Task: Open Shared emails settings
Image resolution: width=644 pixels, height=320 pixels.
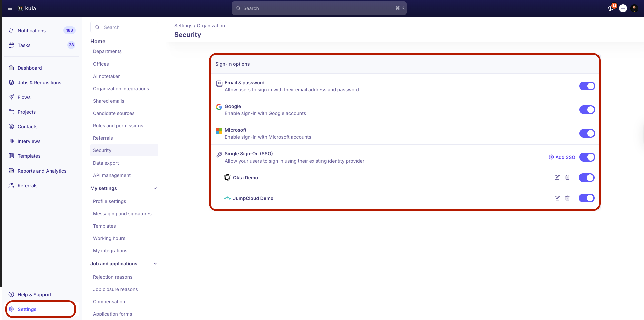Action: [109, 101]
